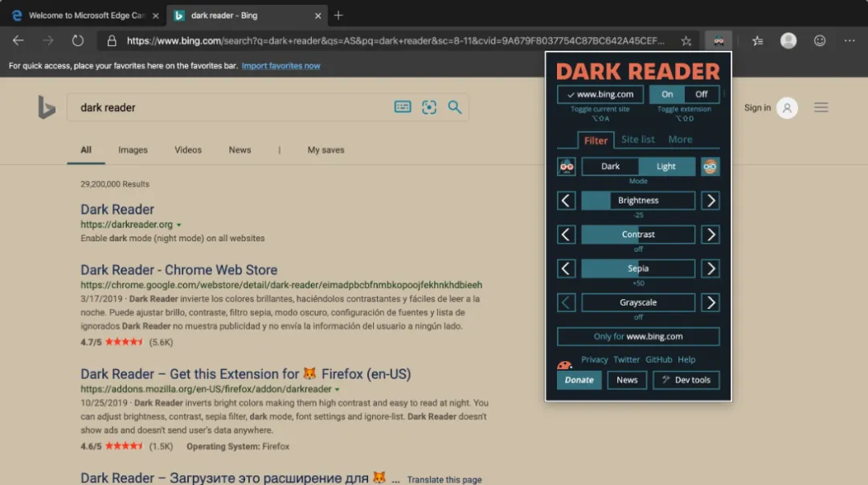The height and width of the screenshot is (485, 868).
Task: Bookmark page with star icon
Action: tap(686, 40)
